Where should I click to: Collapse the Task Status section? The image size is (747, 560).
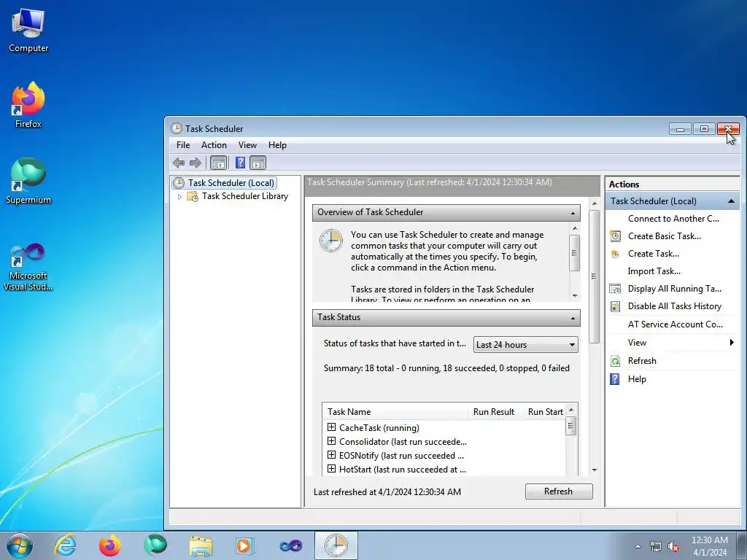click(573, 318)
